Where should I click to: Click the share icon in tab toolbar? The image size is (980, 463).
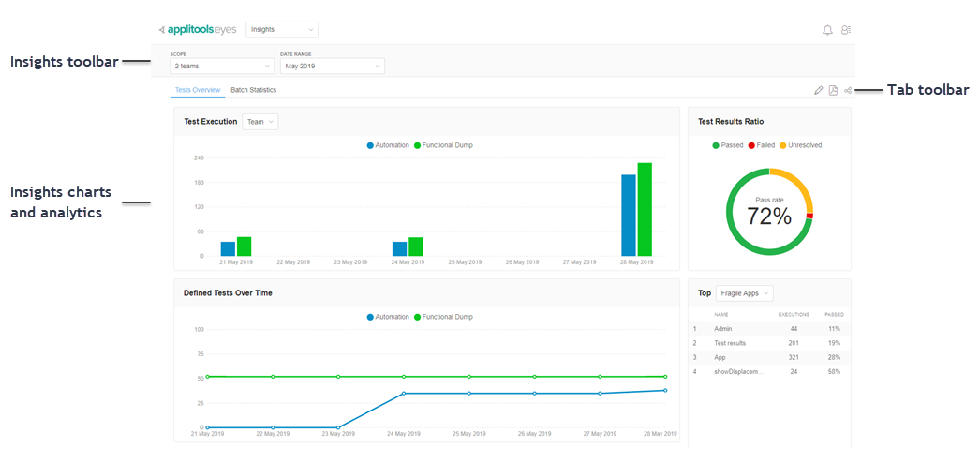[x=847, y=91]
